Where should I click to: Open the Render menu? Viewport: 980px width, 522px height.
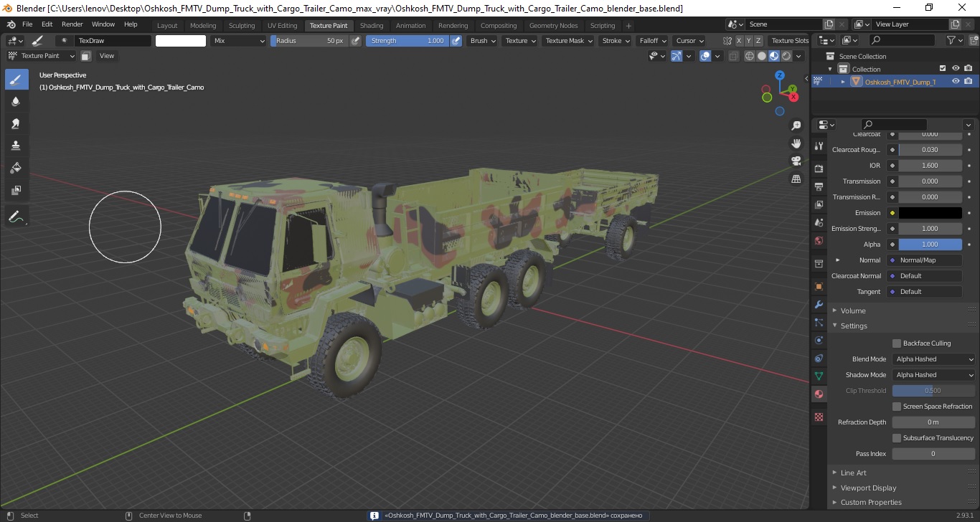[x=72, y=24]
